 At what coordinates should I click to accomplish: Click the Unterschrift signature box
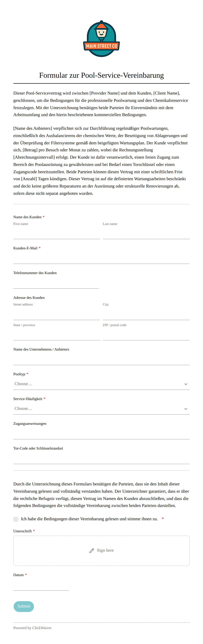[x=101, y=551]
